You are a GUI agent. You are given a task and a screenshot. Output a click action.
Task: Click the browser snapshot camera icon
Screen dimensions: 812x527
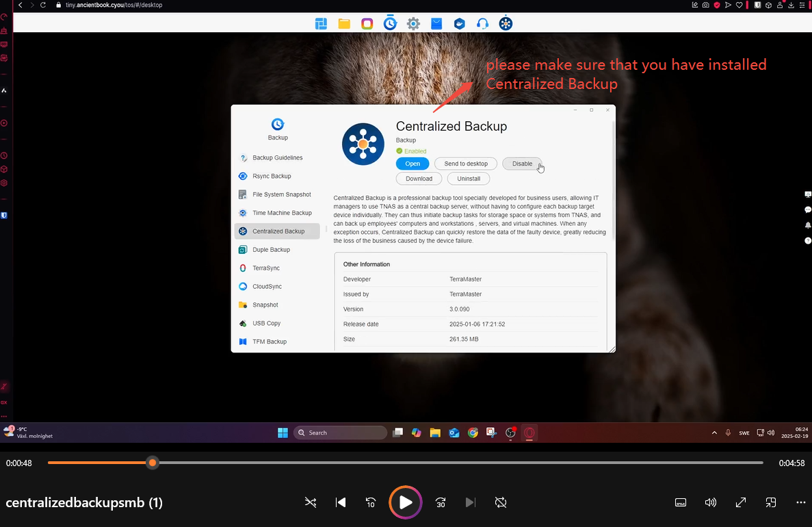[x=706, y=5]
